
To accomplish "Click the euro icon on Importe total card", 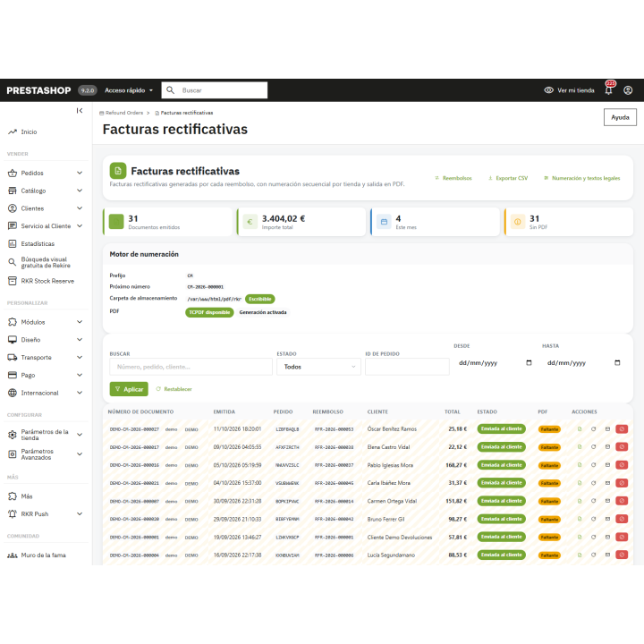I will click(x=250, y=222).
